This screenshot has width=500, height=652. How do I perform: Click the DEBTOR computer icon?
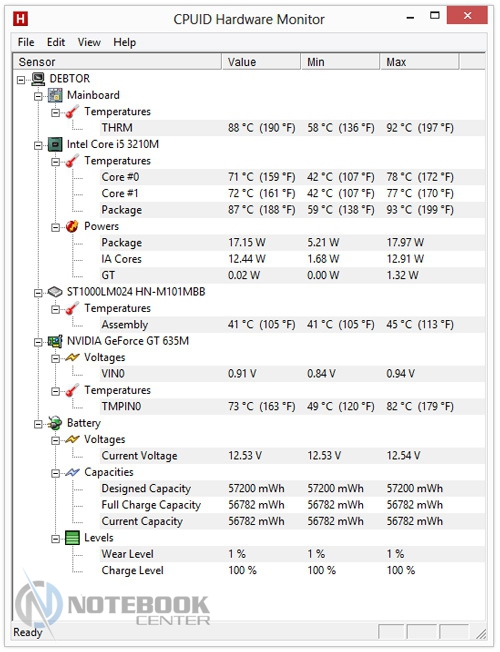coord(38,79)
